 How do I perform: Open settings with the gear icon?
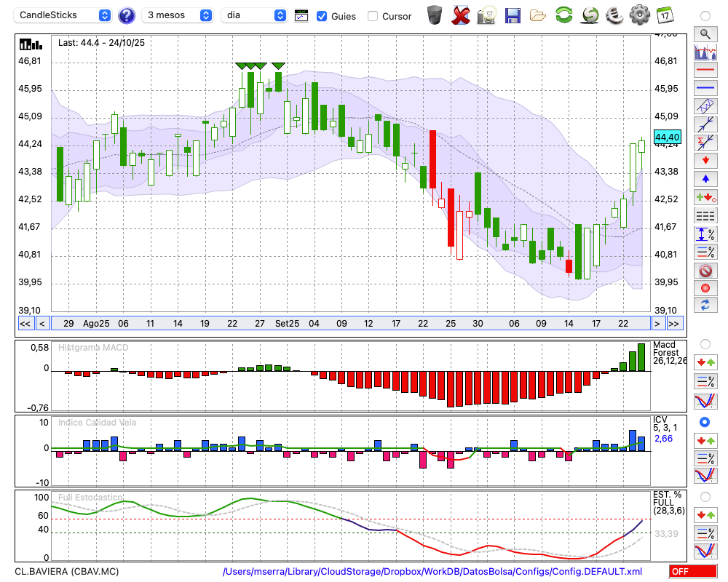[639, 15]
